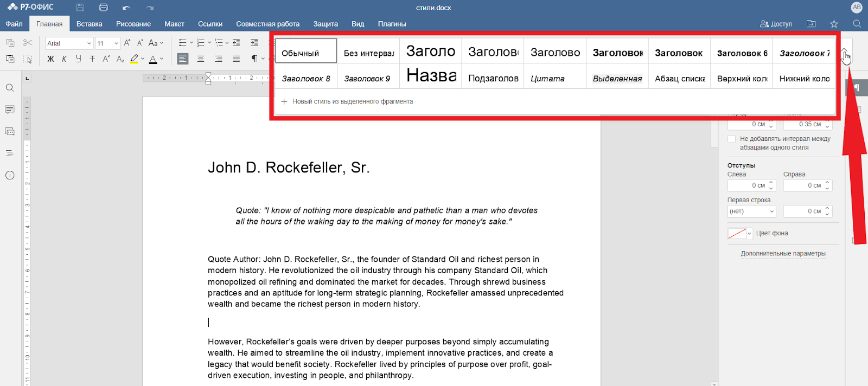Decrease paragraph indent
This screenshot has width=868, height=386.
pos(236,43)
